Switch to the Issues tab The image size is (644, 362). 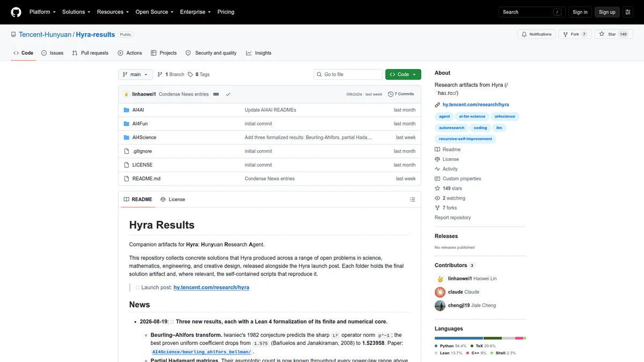(x=52, y=53)
